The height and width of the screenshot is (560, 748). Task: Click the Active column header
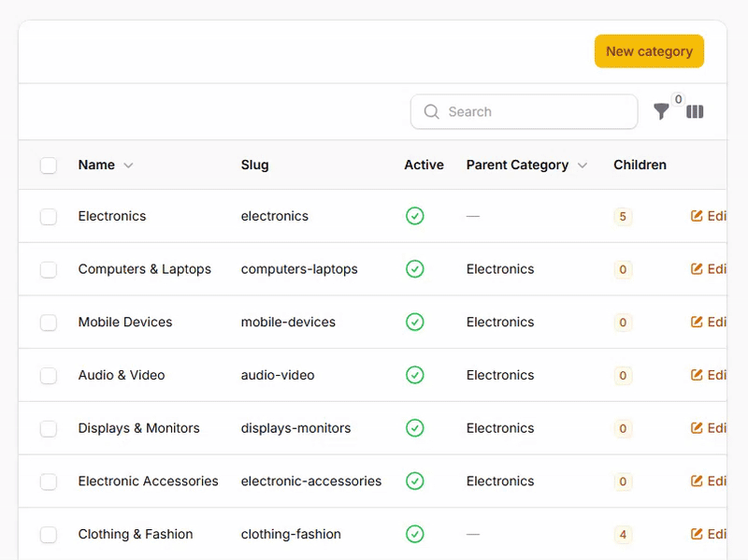click(424, 165)
